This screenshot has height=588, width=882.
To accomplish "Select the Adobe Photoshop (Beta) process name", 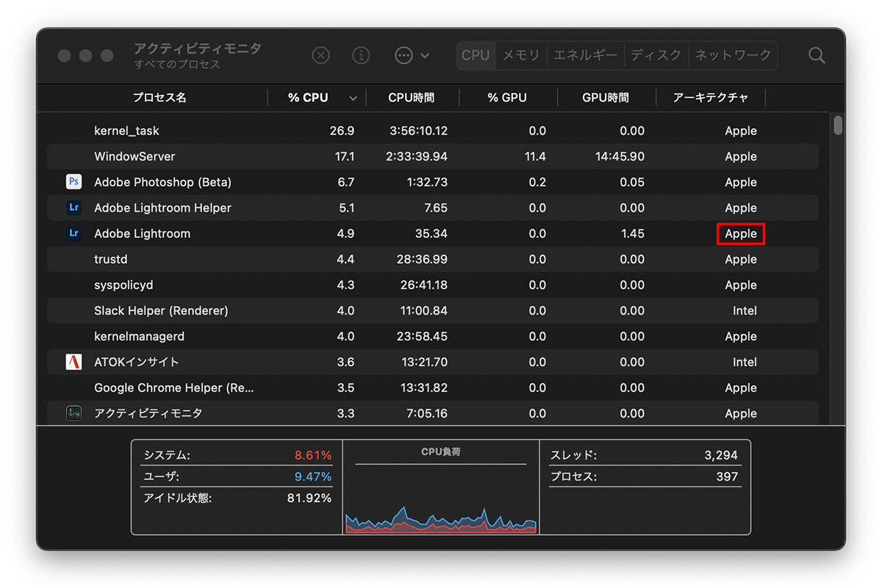I will click(x=163, y=182).
